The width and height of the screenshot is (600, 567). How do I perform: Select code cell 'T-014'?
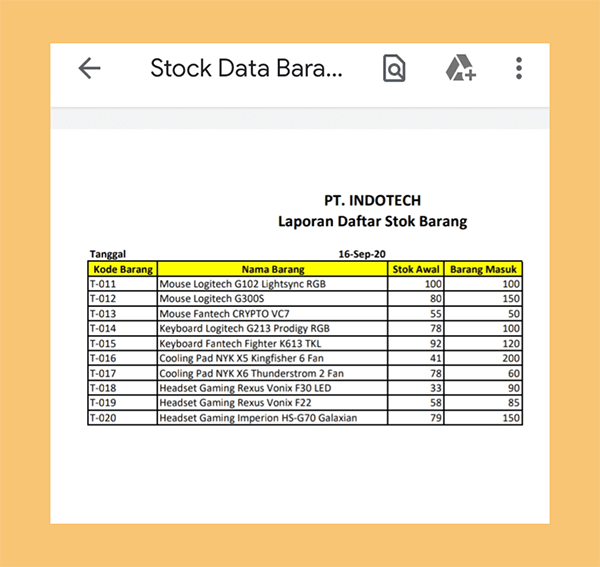(123, 328)
